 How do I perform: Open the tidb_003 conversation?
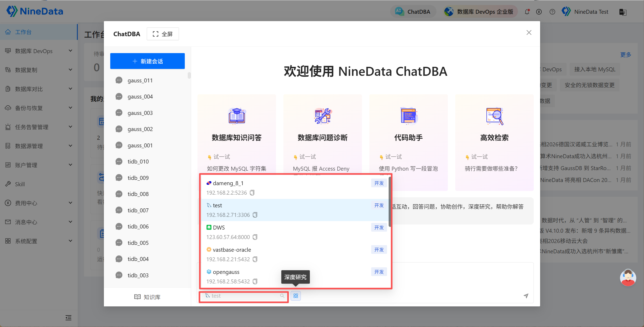[x=148, y=275]
